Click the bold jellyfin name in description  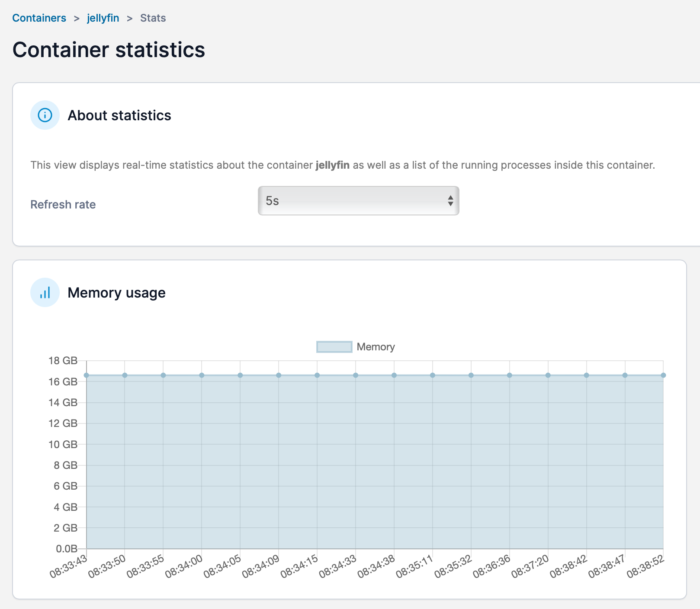click(332, 165)
